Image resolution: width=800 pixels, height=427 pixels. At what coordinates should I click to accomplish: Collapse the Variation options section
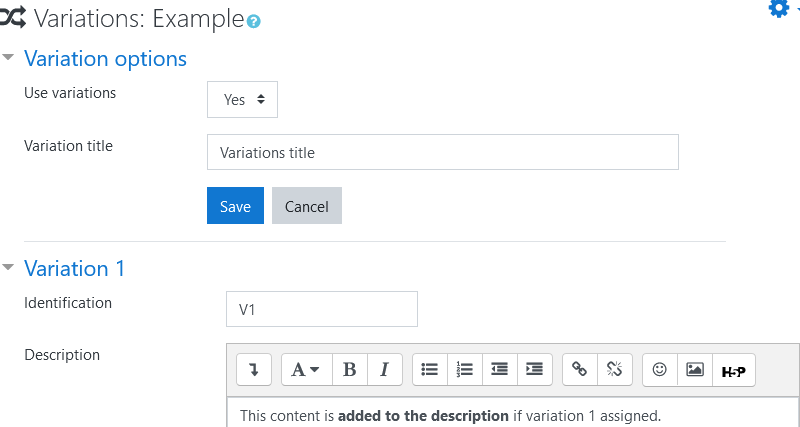tap(9, 58)
